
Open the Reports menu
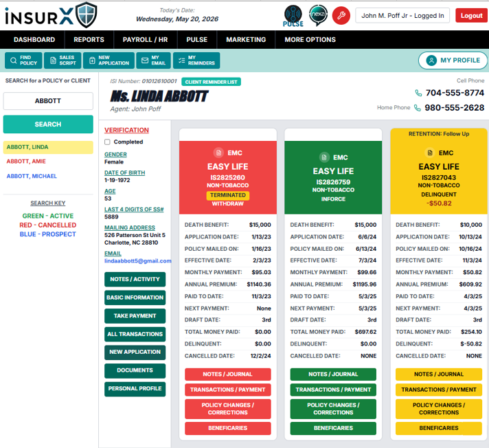(x=89, y=40)
